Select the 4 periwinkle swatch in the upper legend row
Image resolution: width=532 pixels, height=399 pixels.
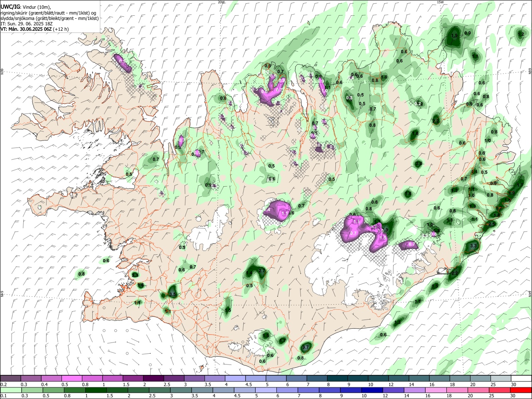pos(235,378)
